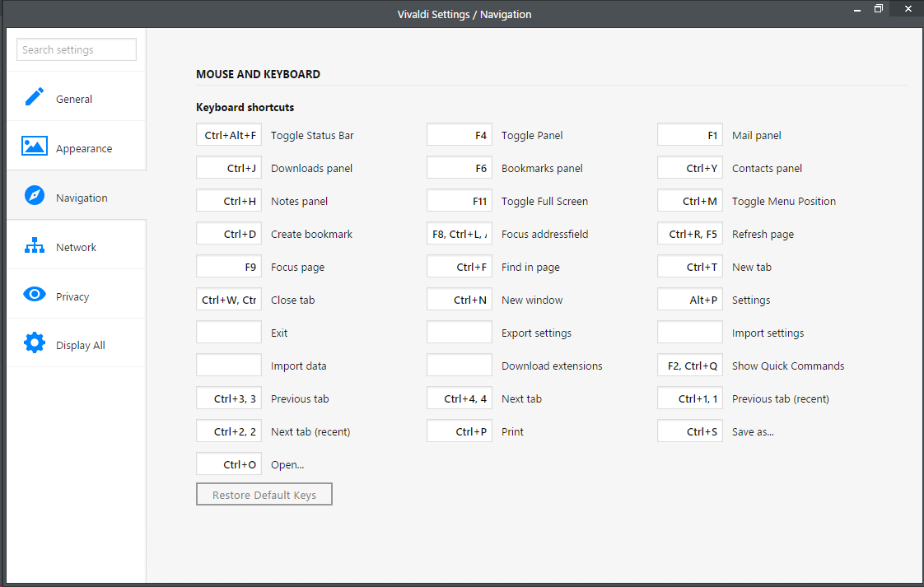Select the empty Exit shortcut field
The height and width of the screenshot is (587, 924).
pyautogui.click(x=229, y=333)
